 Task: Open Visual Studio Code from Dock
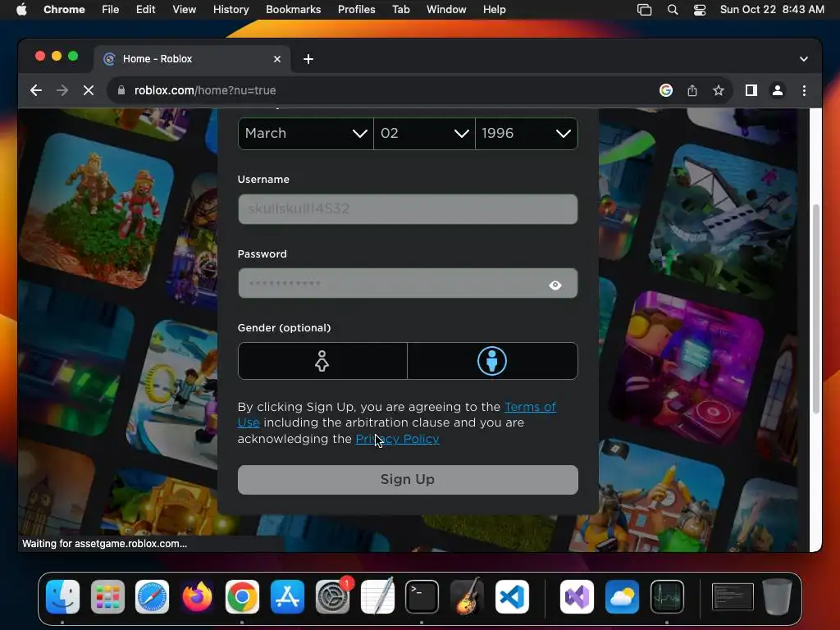[x=512, y=596]
